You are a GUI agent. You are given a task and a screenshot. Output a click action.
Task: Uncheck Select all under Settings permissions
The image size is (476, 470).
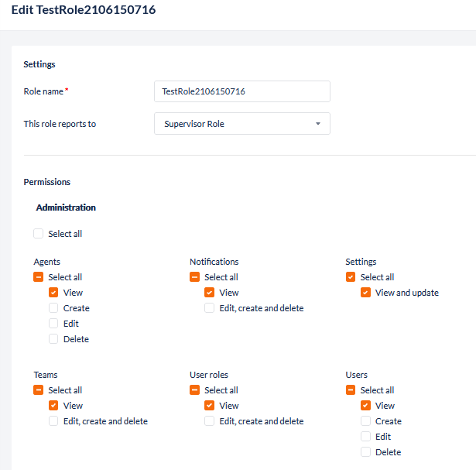pos(351,277)
